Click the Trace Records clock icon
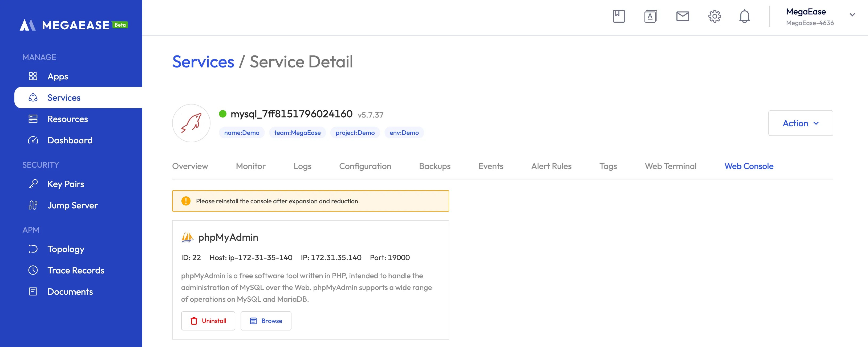The image size is (868, 347). coord(33,270)
